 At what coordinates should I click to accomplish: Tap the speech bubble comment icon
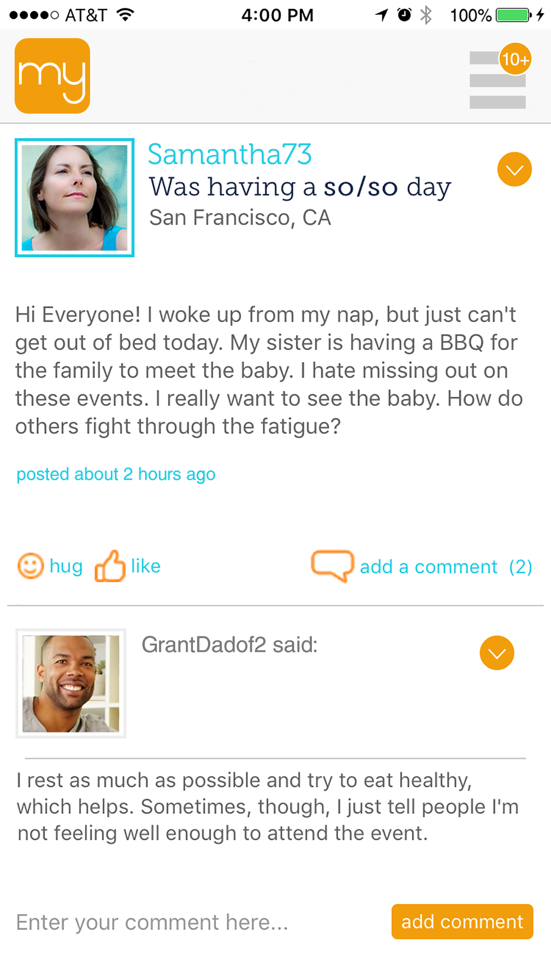point(332,566)
